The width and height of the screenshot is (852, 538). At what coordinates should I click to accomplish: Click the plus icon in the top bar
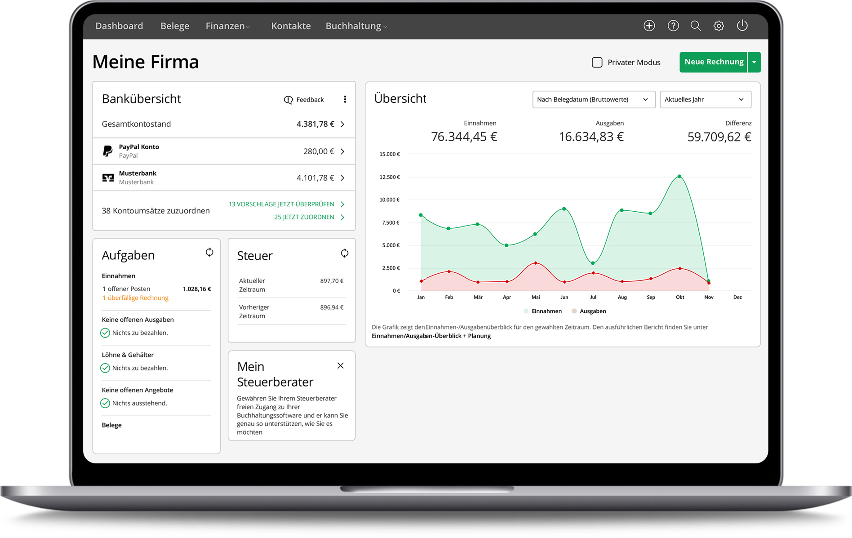pyautogui.click(x=649, y=26)
